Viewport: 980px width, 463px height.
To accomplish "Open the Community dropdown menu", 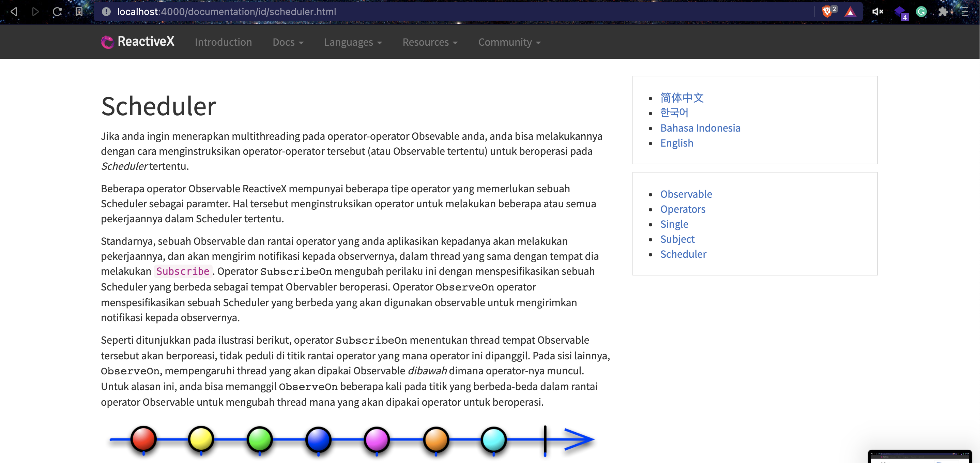I will (509, 42).
